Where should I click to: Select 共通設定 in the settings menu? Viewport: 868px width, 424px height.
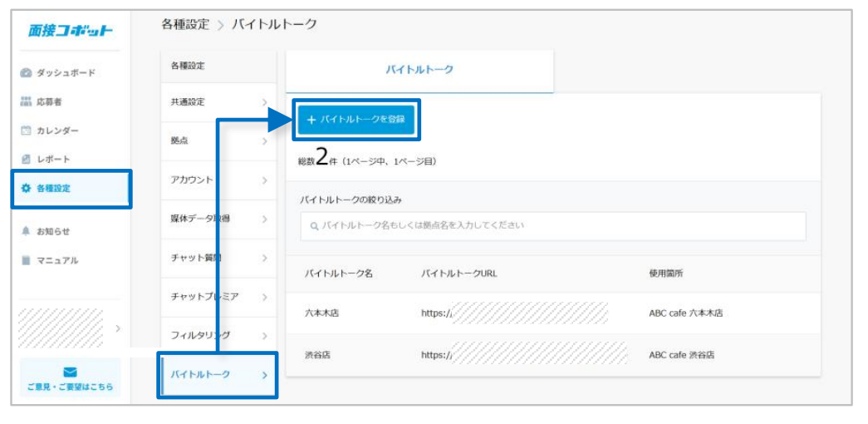pyautogui.click(x=218, y=102)
